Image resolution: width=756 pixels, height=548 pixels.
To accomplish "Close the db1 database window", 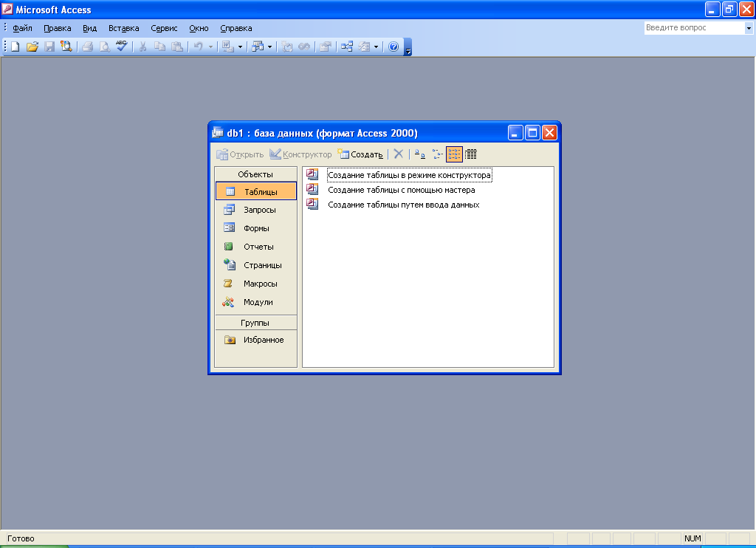I will [x=549, y=133].
